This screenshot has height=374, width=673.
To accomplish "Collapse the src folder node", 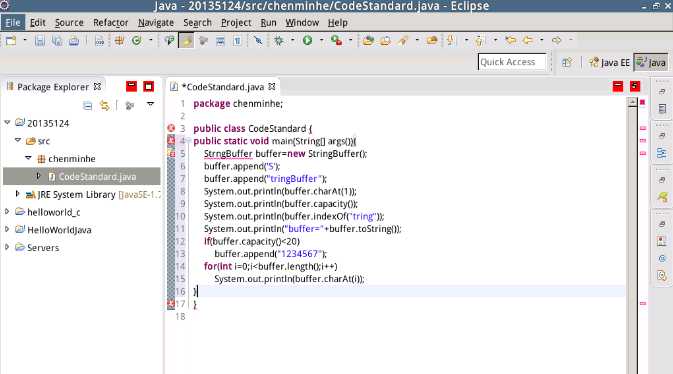I will click(x=18, y=140).
